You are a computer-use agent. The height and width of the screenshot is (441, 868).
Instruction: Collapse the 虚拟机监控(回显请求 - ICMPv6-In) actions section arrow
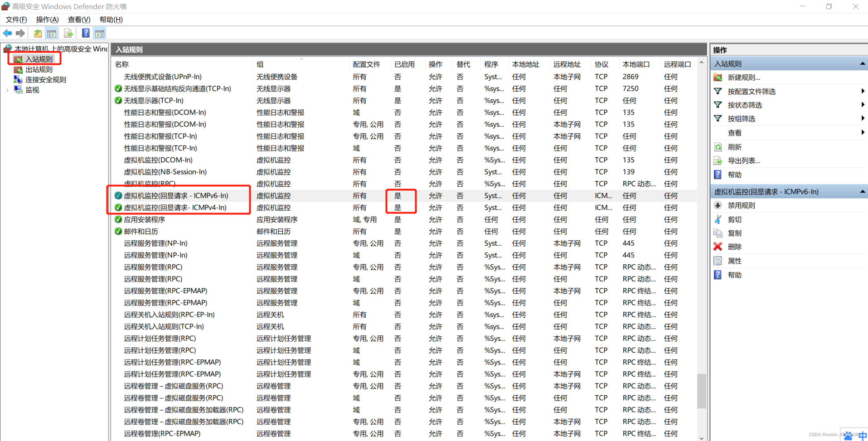[x=863, y=192]
